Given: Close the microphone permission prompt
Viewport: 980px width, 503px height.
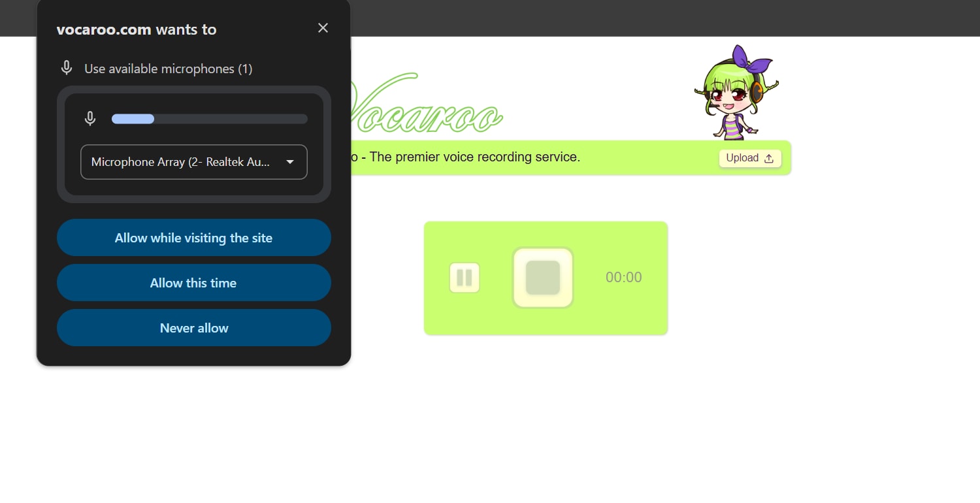Looking at the screenshot, I should pos(323,27).
